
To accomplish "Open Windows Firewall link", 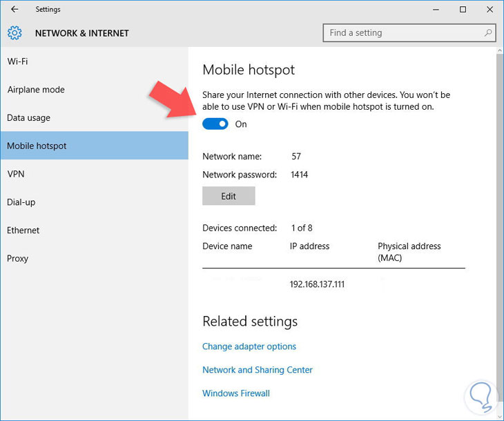I will [x=236, y=393].
